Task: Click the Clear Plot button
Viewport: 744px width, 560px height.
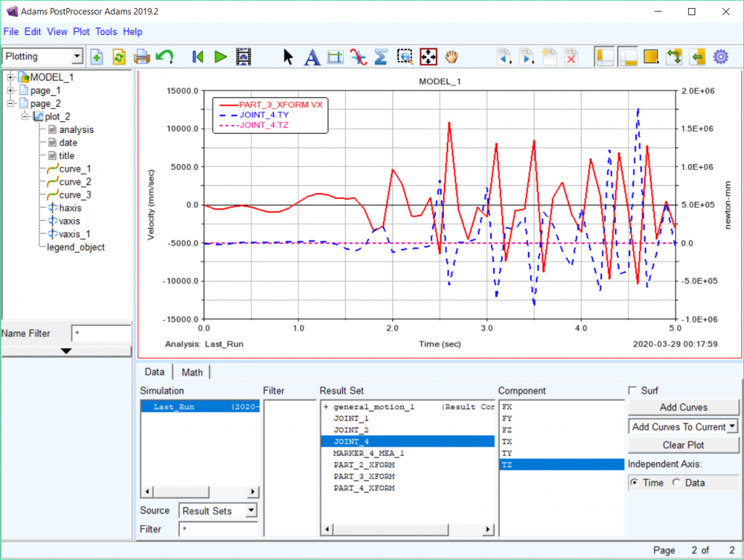Action: click(x=683, y=445)
